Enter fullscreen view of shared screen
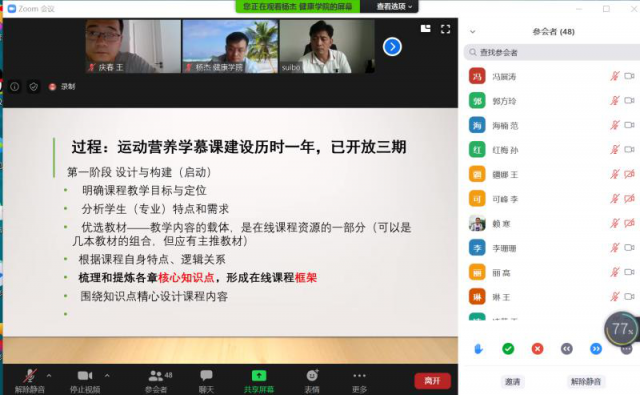 click(x=445, y=29)
